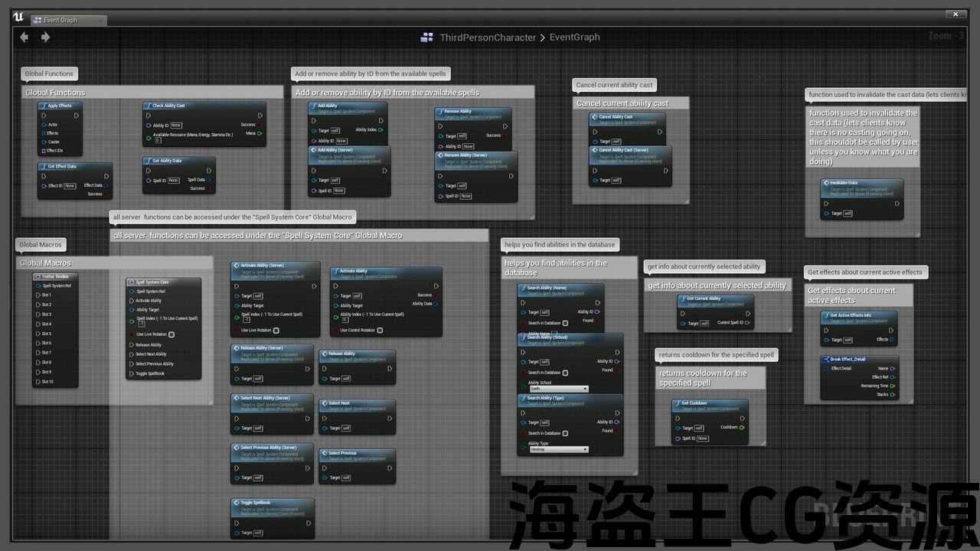Open the Ability Type dropdown showing Healing
The image size is (980, 551).
[558, 449]
